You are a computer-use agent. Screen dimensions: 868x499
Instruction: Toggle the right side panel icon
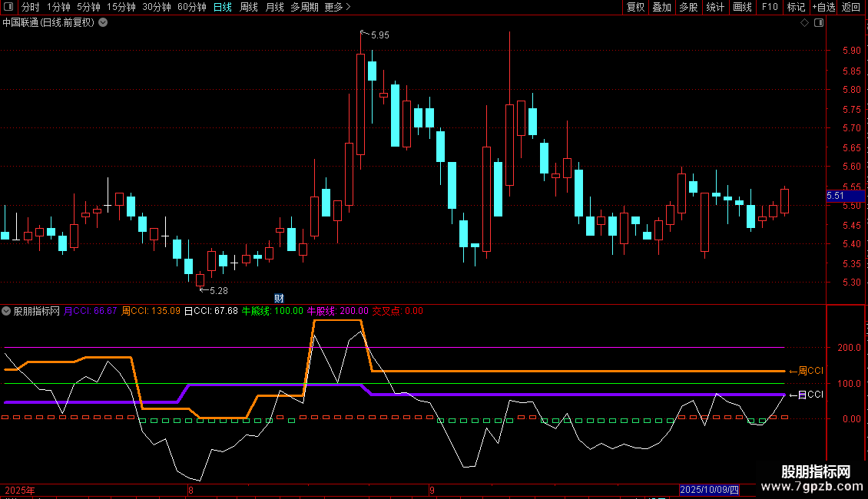coord(817,23)
